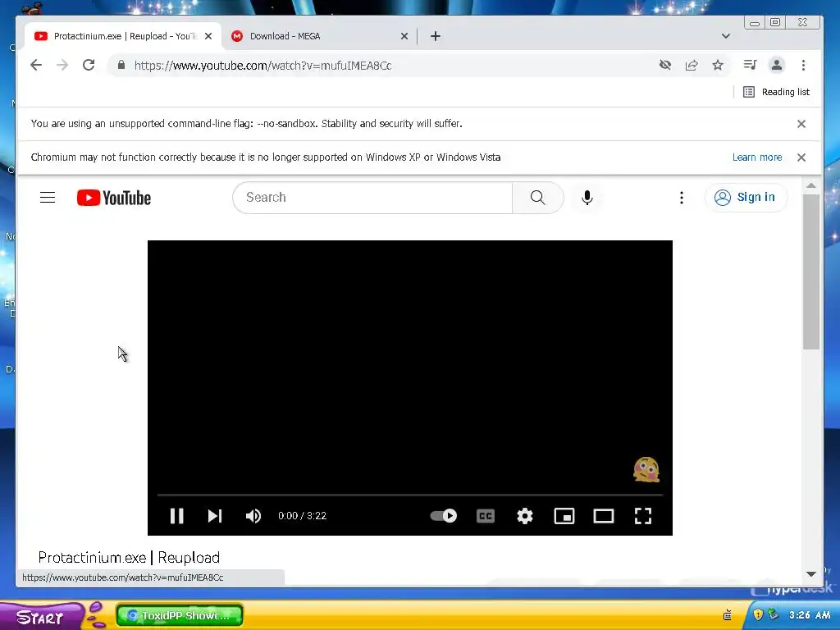This screenshot has width=840, height=630.
Task: Pause the video
Action: (177, 515)
